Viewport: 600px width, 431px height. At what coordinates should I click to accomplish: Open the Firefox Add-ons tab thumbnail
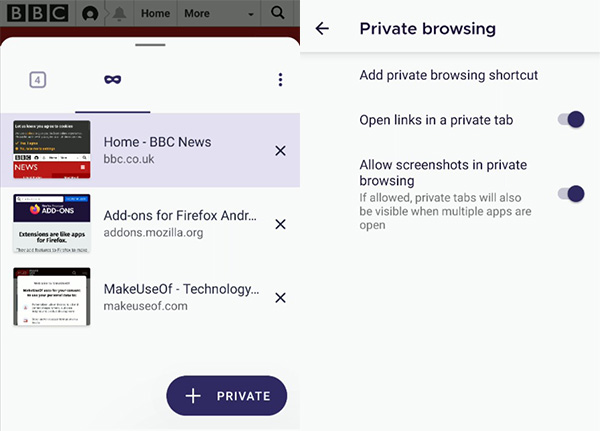pyautogui.click(x=52, y=223)
